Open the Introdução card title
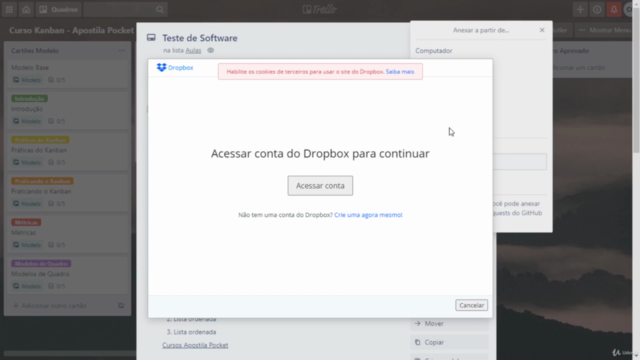 coord(27,109)
